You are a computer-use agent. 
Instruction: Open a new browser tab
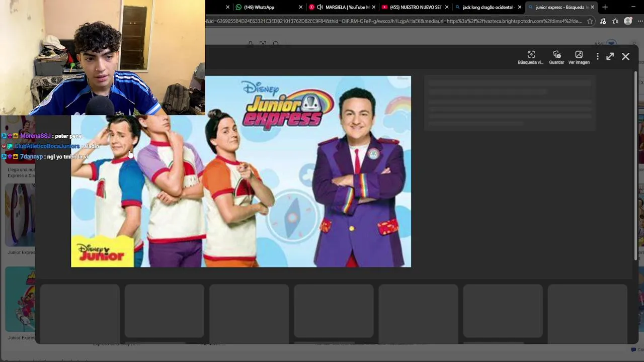605,7
